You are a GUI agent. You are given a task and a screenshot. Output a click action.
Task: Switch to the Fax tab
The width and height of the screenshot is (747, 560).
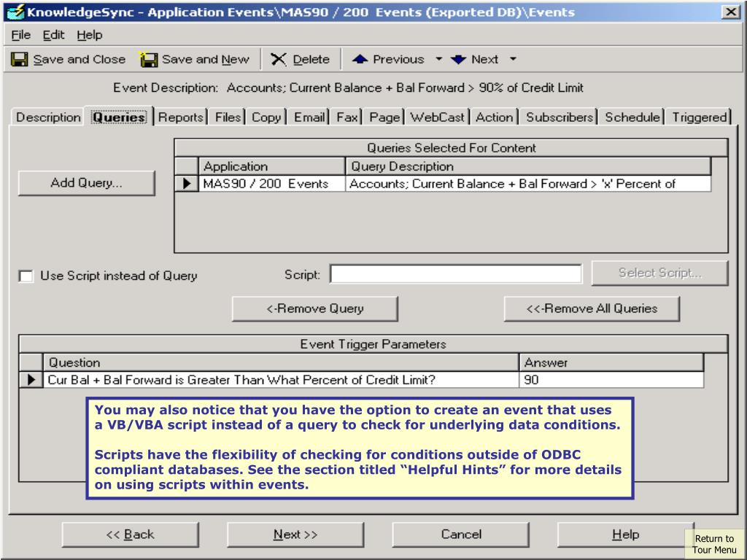[347, 117]
